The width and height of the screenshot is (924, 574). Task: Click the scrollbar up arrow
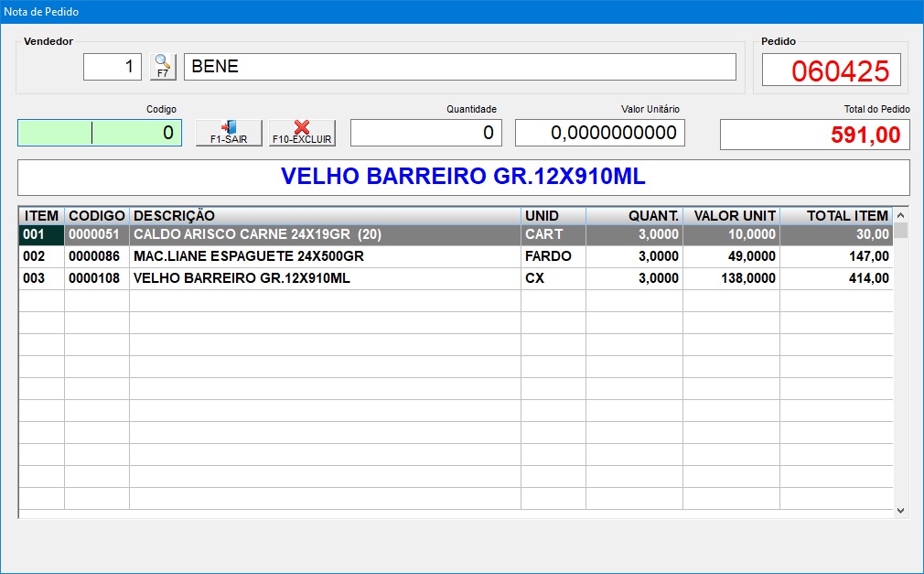[900, 216]
